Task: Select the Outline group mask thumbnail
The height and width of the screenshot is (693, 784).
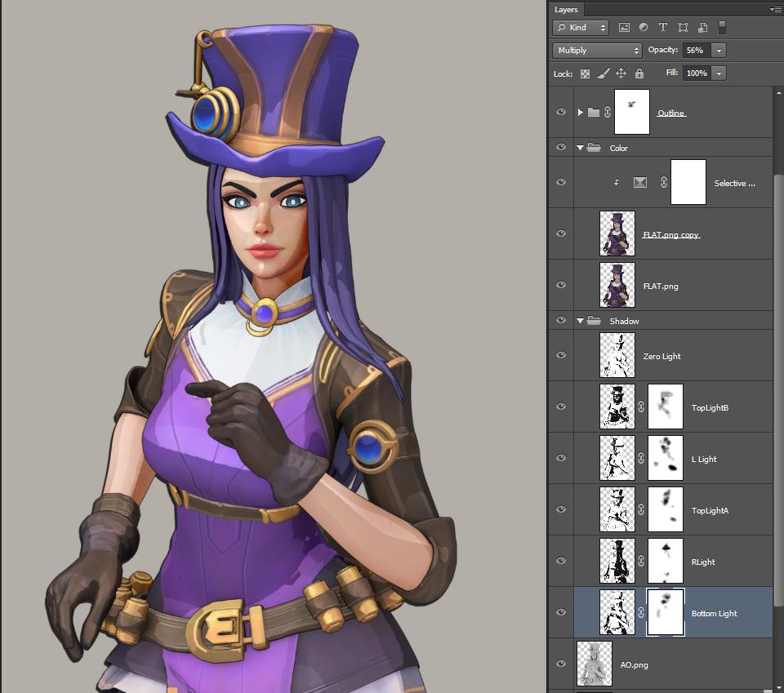Action: [x=632, y=112]
